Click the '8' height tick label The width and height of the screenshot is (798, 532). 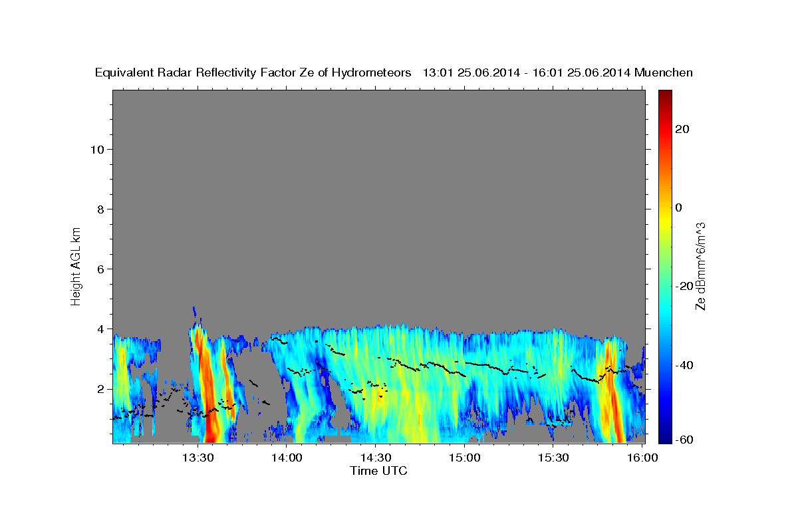pos(100,209)
